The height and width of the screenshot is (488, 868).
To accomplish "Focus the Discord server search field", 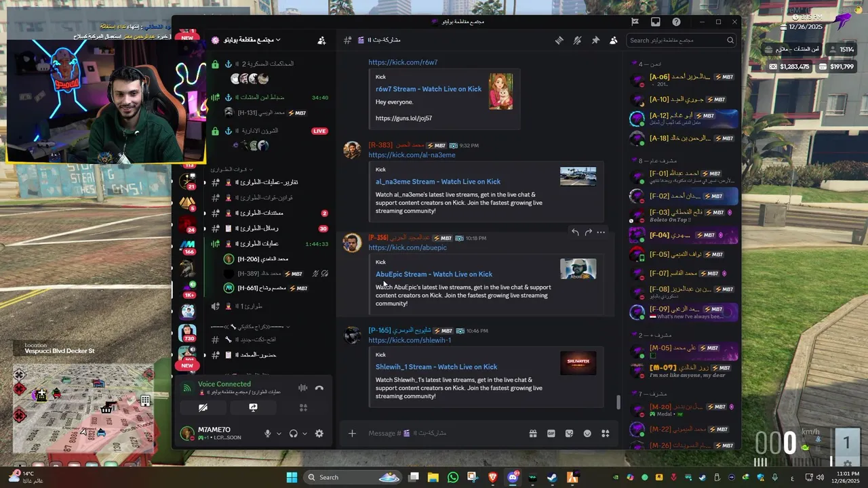I will 681,41.
